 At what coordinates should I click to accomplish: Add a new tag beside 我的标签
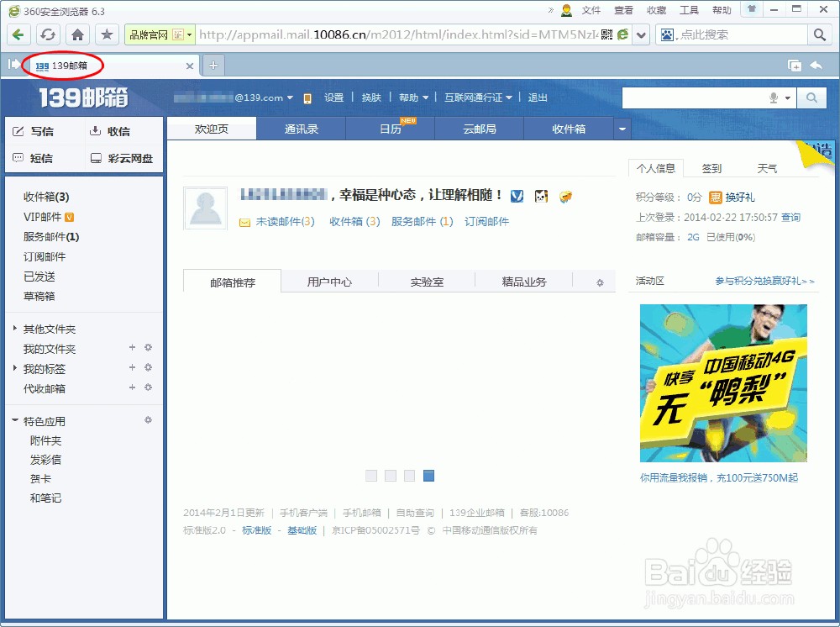(x=133, y=367)
